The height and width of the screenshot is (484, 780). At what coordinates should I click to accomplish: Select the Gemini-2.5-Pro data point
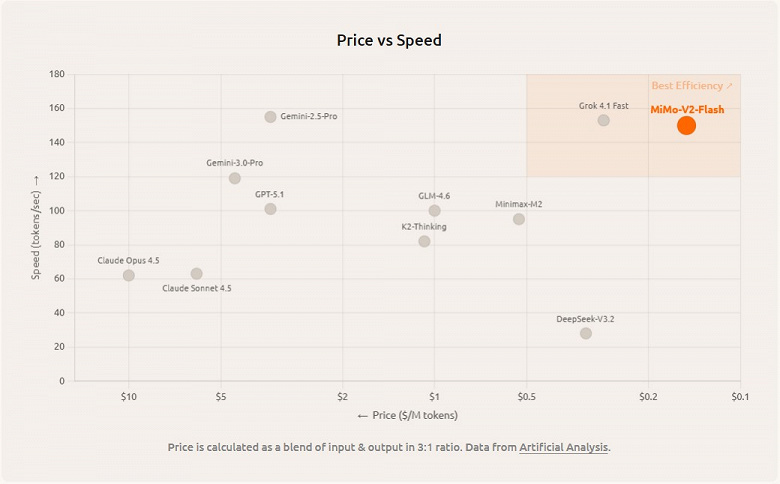(x=270, y=117)
